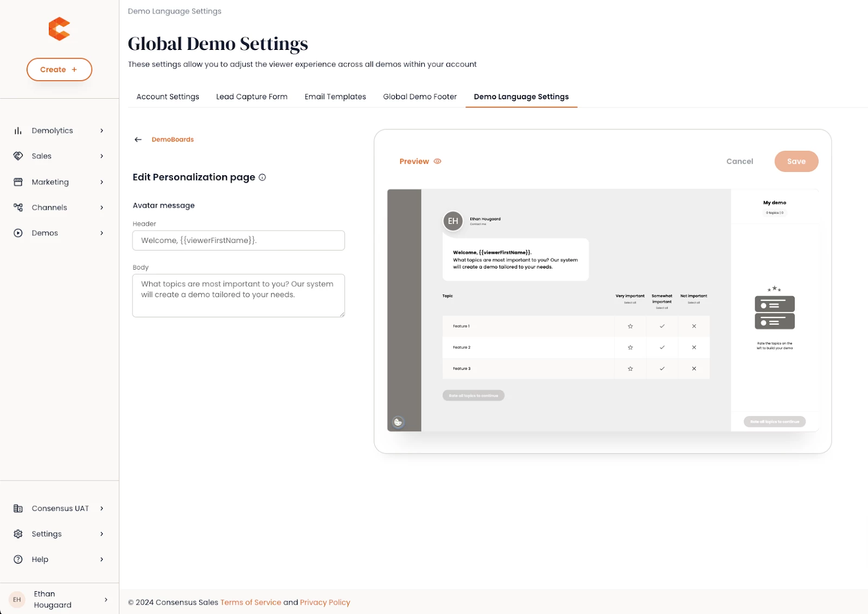The width and height of the screenshot is (868, 614).
Task: Expand the Ethan Hougaard account menu
Action: coord(106,600)
